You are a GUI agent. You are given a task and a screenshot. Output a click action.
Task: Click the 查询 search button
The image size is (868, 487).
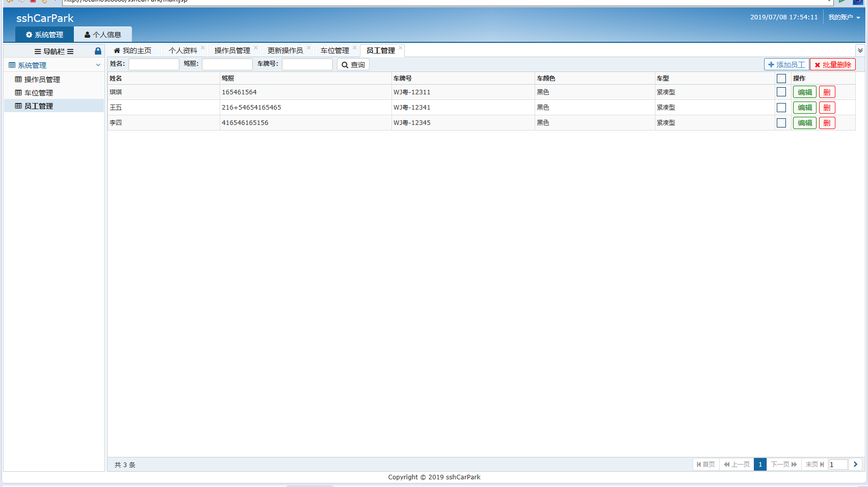(x=353, y=65)
